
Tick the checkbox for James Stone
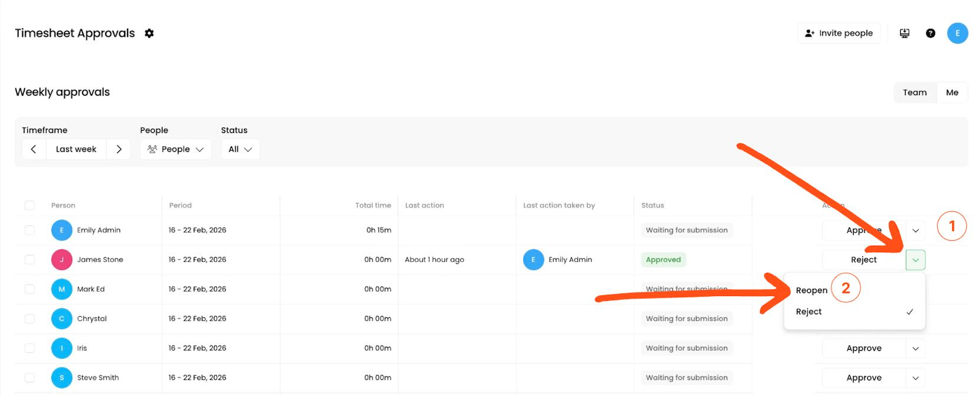pyautogui.click(x=30, y=260)
